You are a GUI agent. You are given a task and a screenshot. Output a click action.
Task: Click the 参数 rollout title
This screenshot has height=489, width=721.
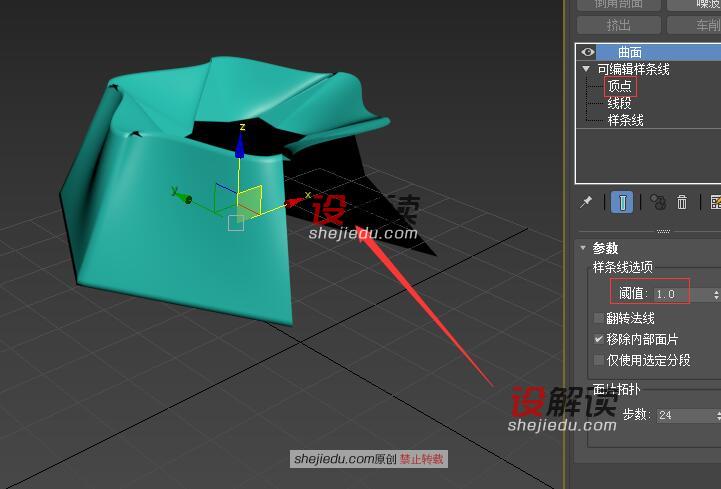tap(605, 248)
